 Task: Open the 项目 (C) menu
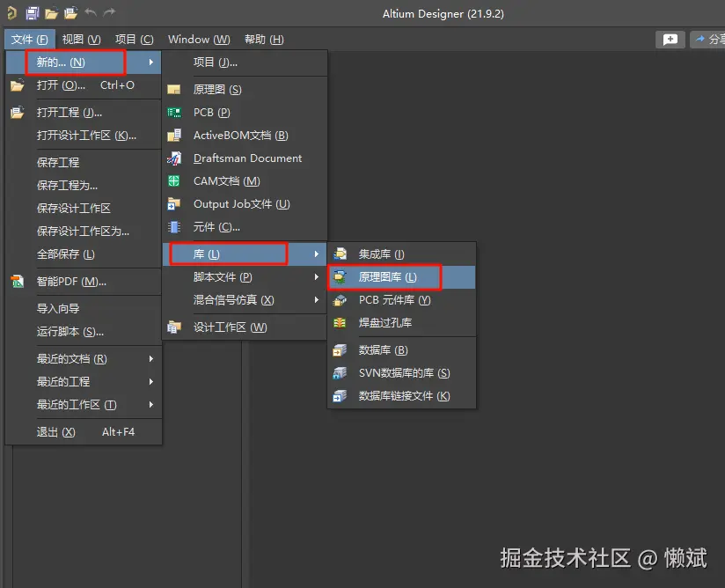[134, 40]
